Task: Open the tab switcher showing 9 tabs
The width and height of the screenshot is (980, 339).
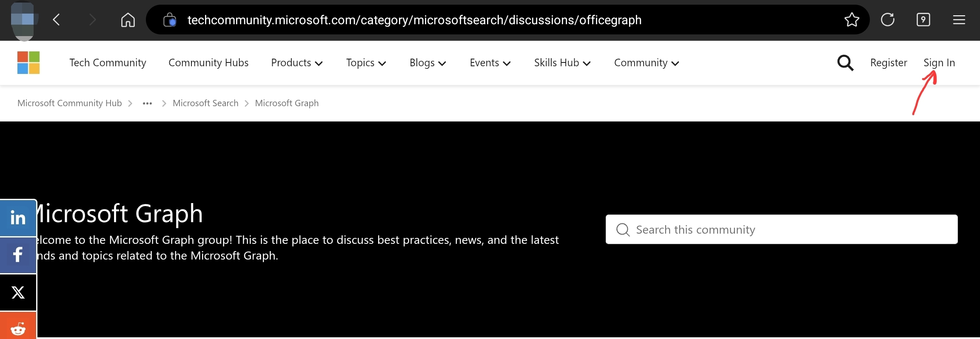Action: pos(923,20)
